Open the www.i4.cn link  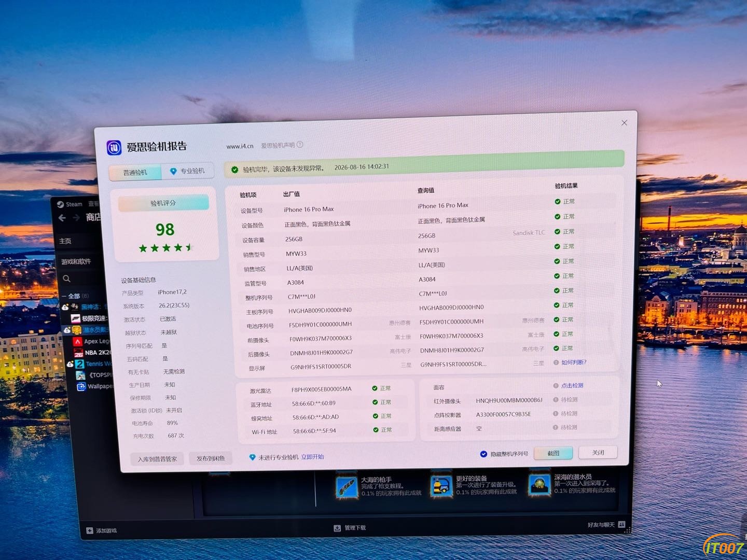point(240,146)
